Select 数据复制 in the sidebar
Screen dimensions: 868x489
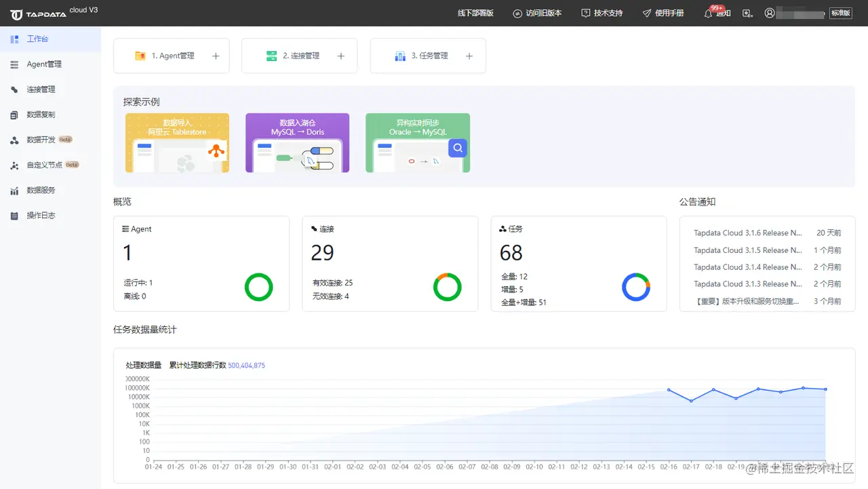click(50, 115)
